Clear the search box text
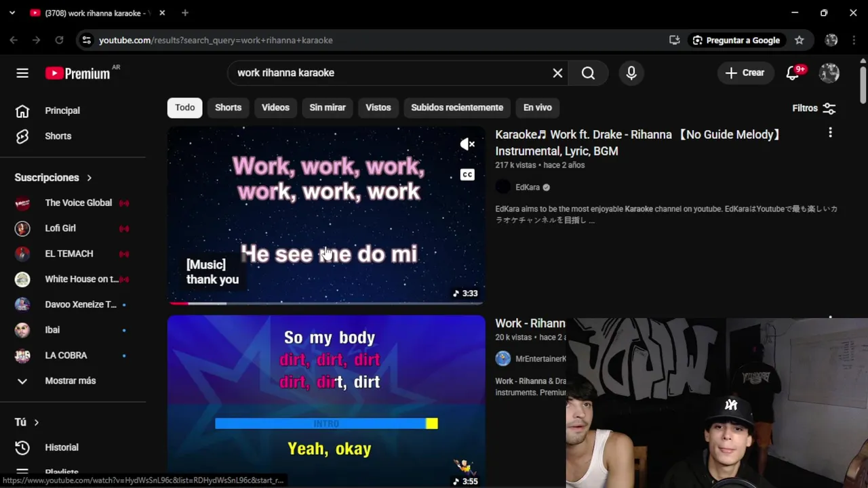Viewport: 868px width, 488px height. coord(557,73)
